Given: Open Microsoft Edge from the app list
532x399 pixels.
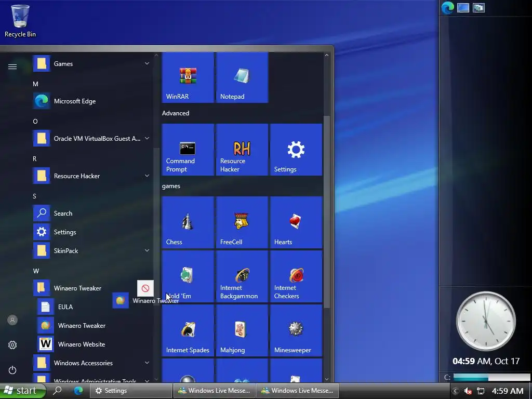Looking at the screenshot, I should (x=91, y=101).
